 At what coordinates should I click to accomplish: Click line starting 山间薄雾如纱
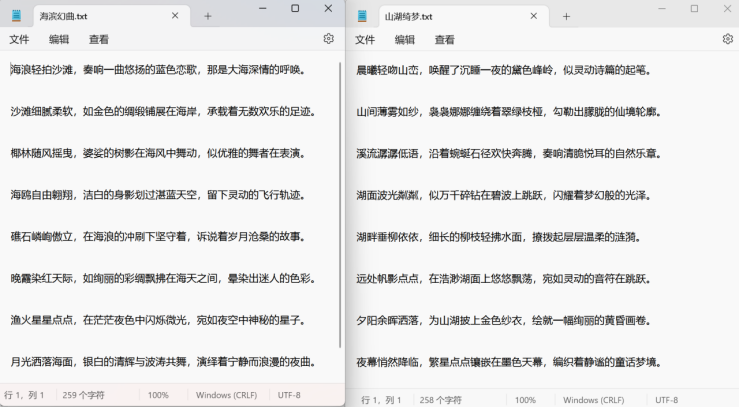tap(510, 112)
